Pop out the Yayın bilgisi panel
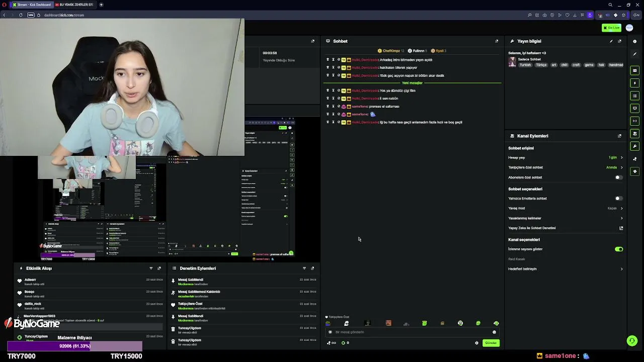 pos(619,41)
